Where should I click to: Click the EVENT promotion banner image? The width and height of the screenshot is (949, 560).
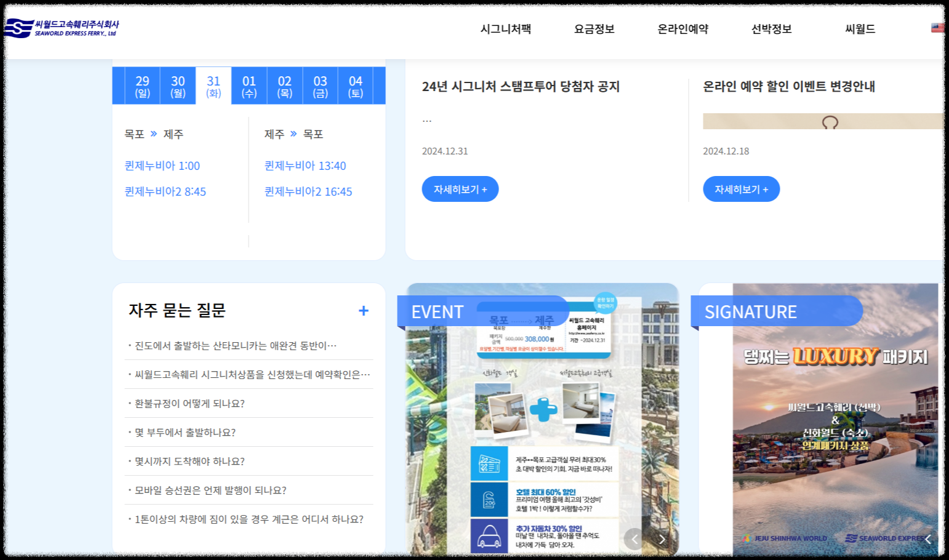pos(542,418)
